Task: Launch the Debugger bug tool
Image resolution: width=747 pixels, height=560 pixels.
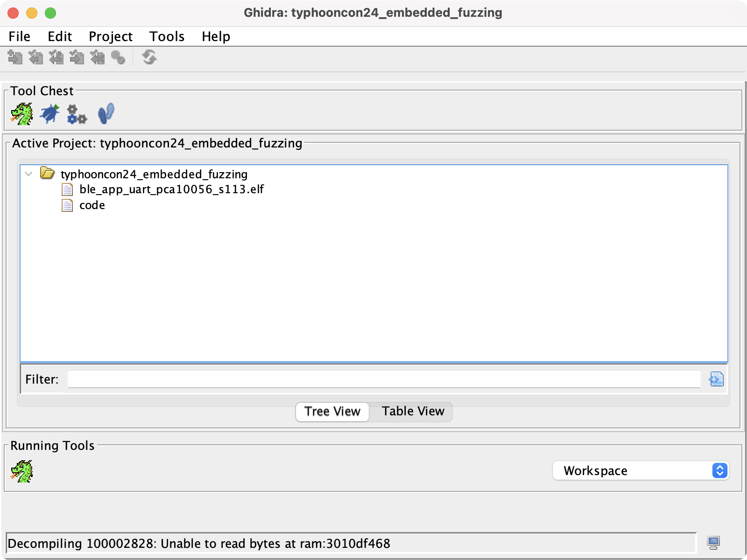Action: [49, 114]
